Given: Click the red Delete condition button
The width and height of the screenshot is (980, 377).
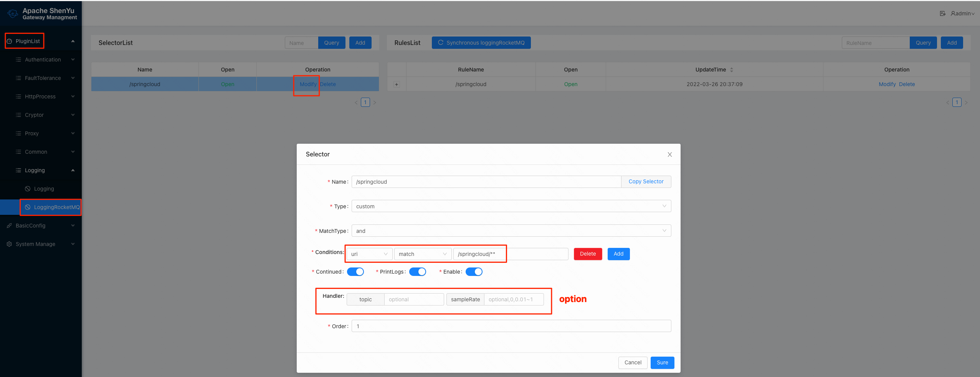Looking at the screenshot, I should click(588, 254).
